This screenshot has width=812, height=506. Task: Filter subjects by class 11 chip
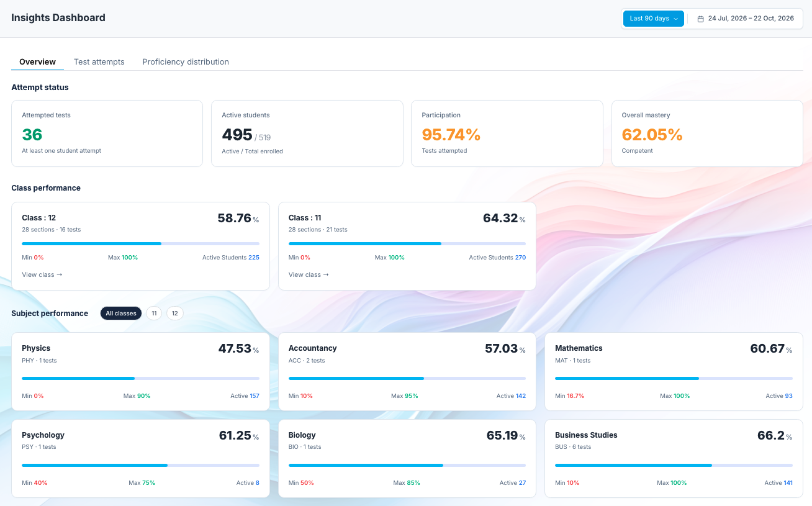(x=154, y=314)
